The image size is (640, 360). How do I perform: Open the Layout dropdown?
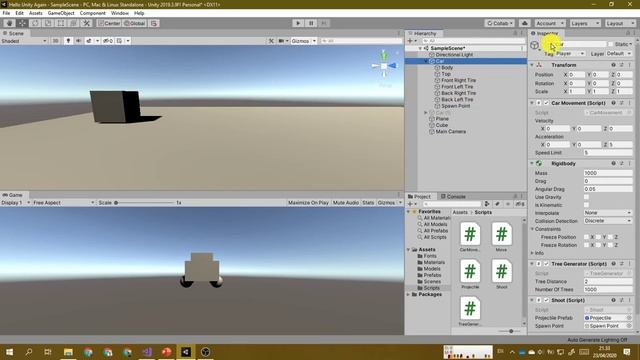[620, 23]
